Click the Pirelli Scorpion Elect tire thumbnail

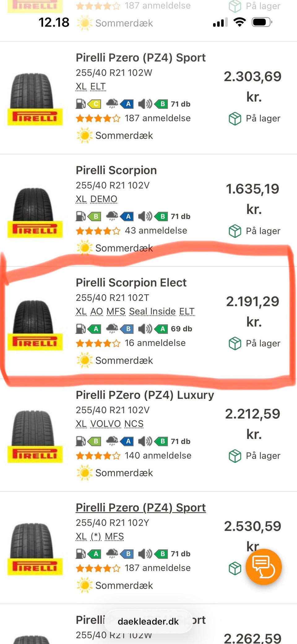click(35, 325)
